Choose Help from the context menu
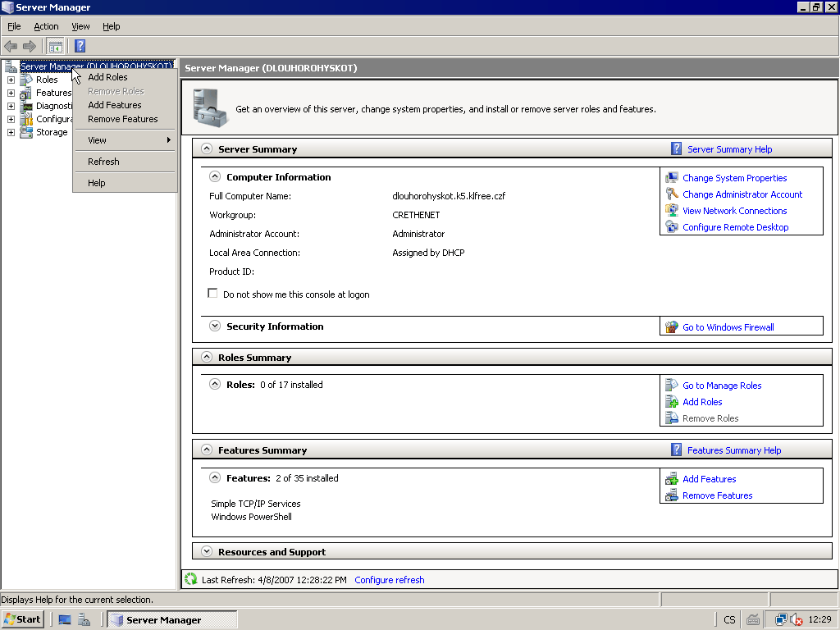Screen dimensions: 840x630 (x=125, y=183)
